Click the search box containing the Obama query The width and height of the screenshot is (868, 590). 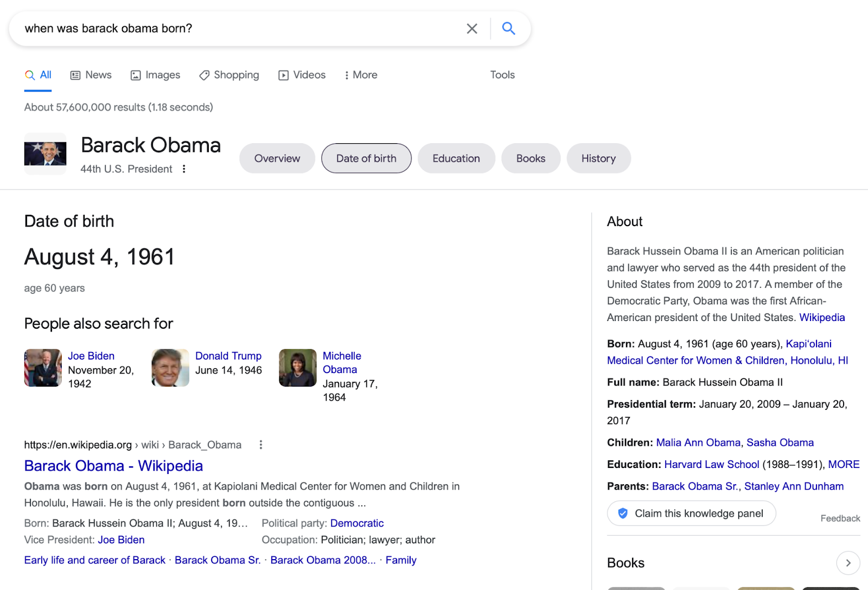pyautogui.click(x=270, y=28)
